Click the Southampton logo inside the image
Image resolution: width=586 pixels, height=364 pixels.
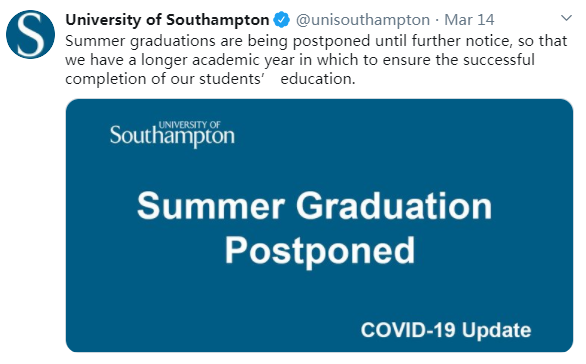pos(172,134)
